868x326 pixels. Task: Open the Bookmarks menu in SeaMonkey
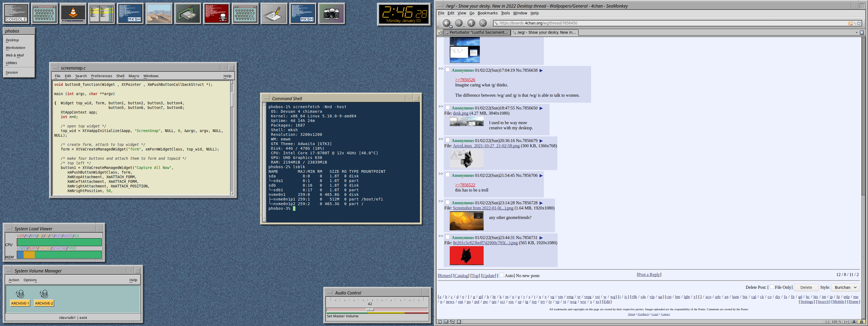pyautogui.click(x=487, y=13)
